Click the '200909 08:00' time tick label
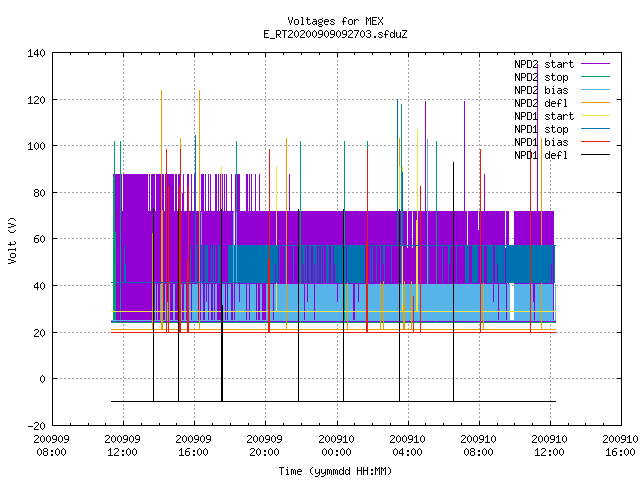Image resolution: width=640 pixels, height=480 pixels. pos(51,446)
